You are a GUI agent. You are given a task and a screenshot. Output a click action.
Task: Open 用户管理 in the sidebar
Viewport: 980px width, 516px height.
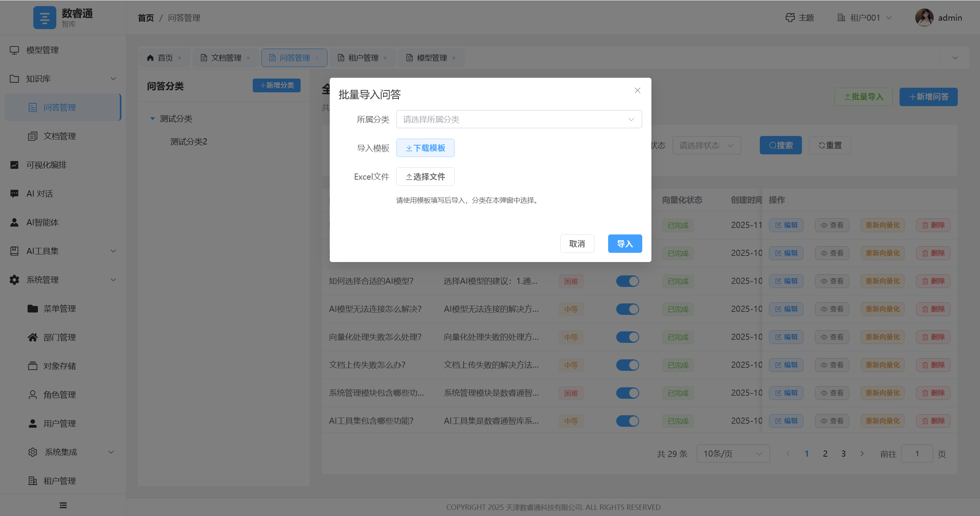63,424
